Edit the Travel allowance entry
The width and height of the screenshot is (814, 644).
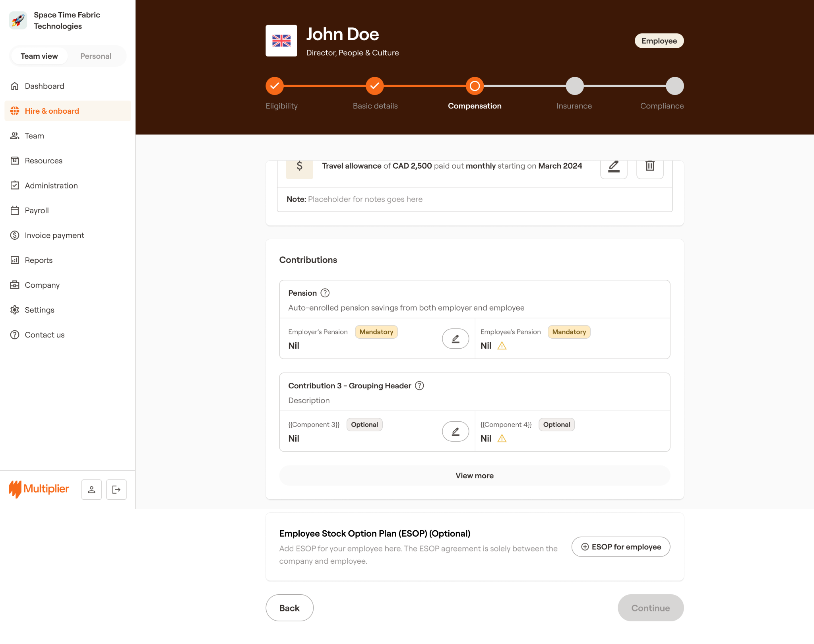click(614, 167)
